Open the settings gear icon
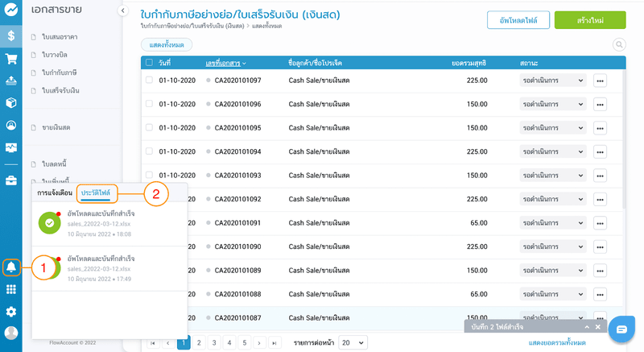This screenshot has height=352, width=644. pyautogui.click(x=11, y=312)
